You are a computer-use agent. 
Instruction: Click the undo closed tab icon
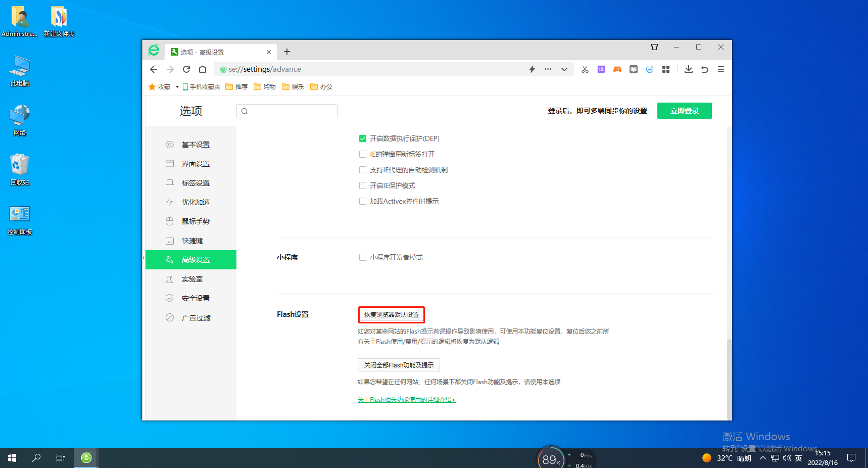coord(705,69)
